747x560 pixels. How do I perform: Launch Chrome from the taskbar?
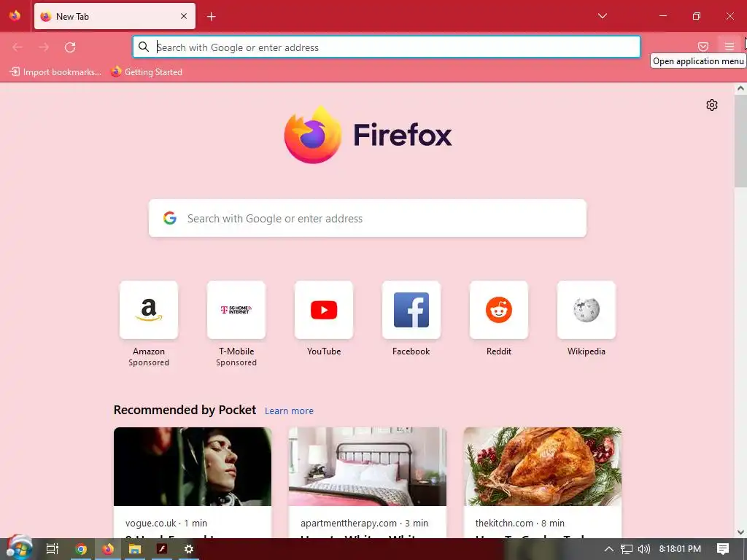81,549
